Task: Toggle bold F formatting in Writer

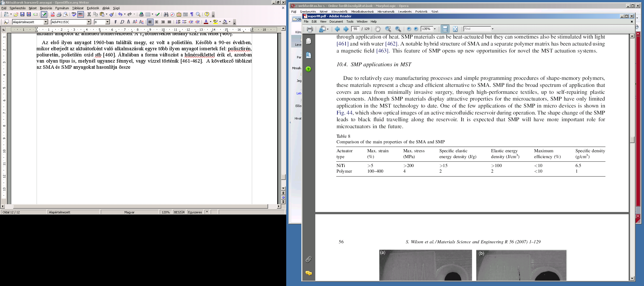Action: [116, 22]
